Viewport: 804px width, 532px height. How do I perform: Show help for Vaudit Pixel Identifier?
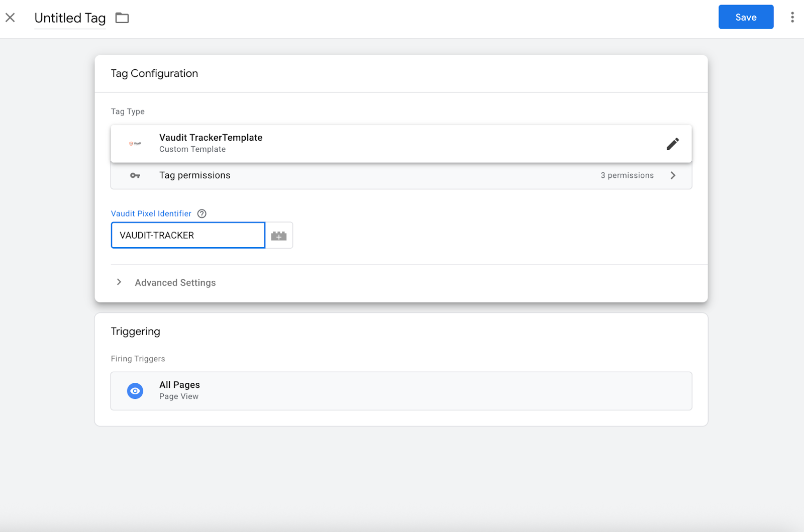coord(202,214)
